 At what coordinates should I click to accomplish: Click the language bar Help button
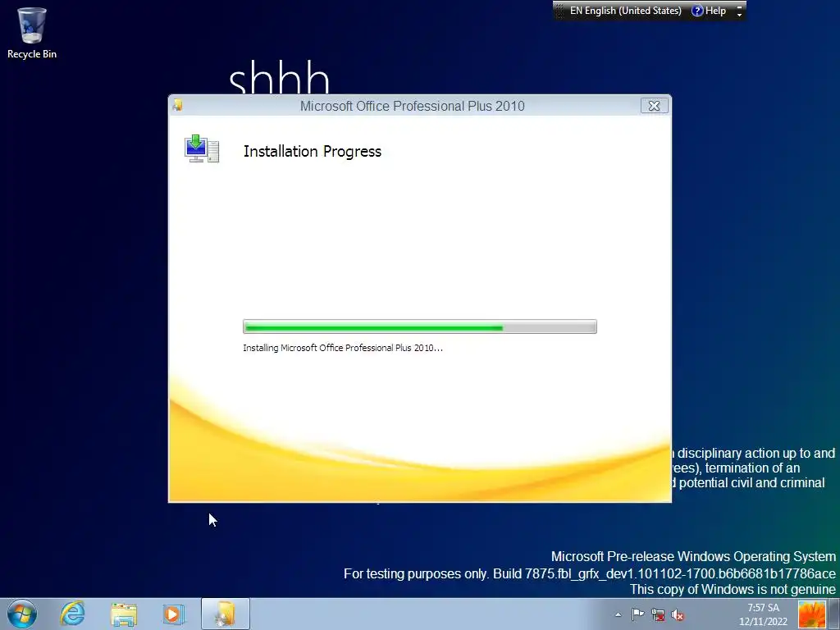[709, 11]
